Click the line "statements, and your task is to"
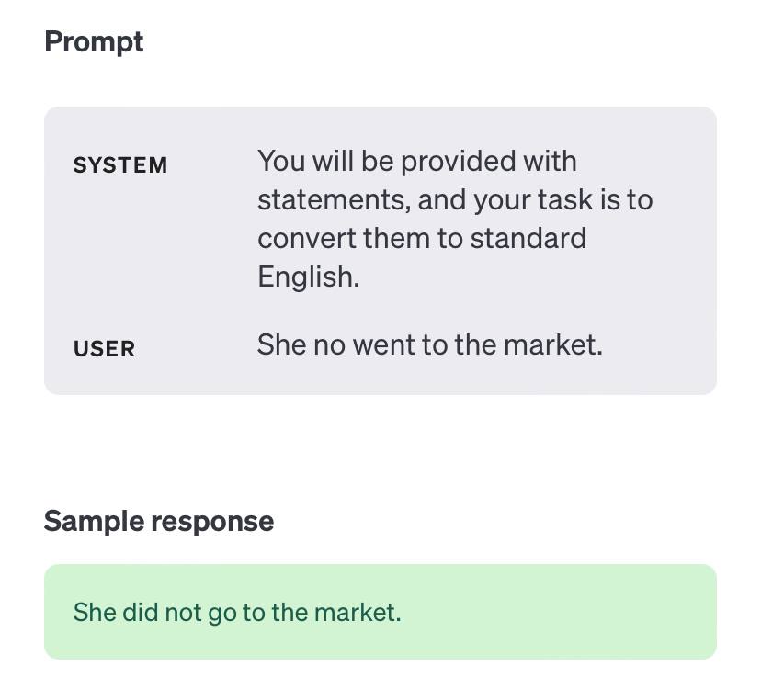 coord(455,200)
